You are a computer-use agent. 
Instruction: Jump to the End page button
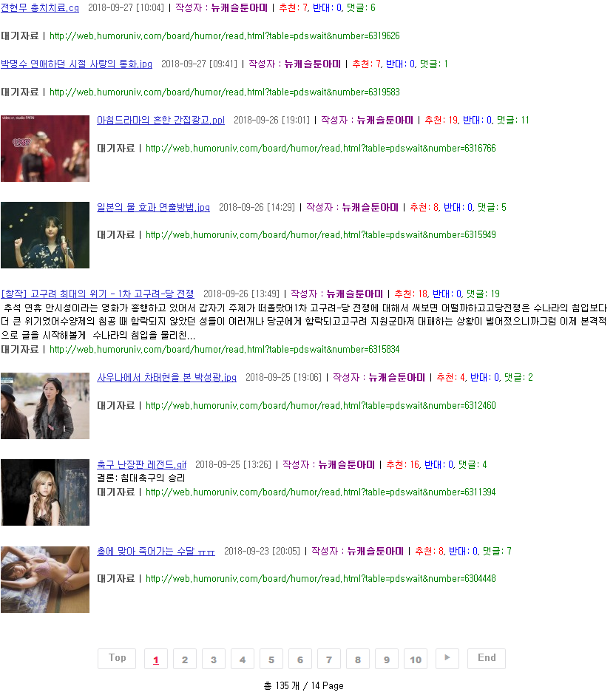coord(487,659)
